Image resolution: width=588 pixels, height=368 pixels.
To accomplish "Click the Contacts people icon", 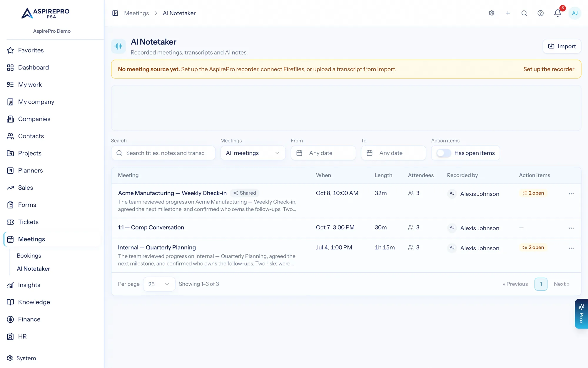I will 10,136.
